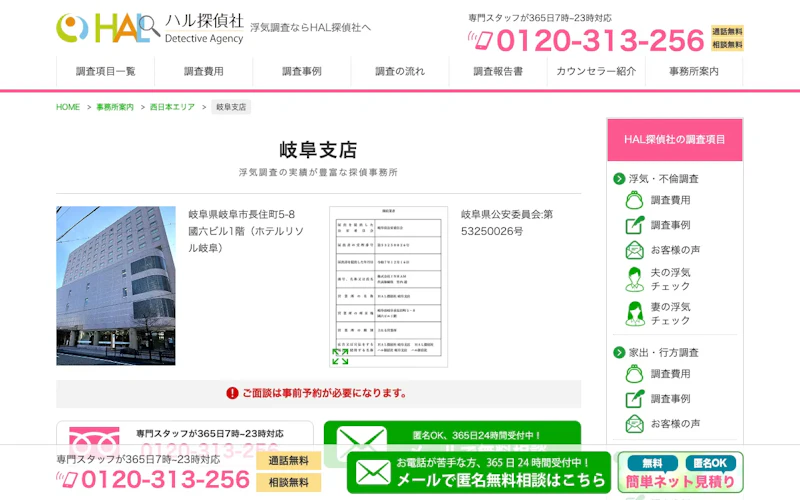Go to HOME breadcrumb link
This screenshot has width=800, height=500.
pyautogui.click(x=68, y=107)
